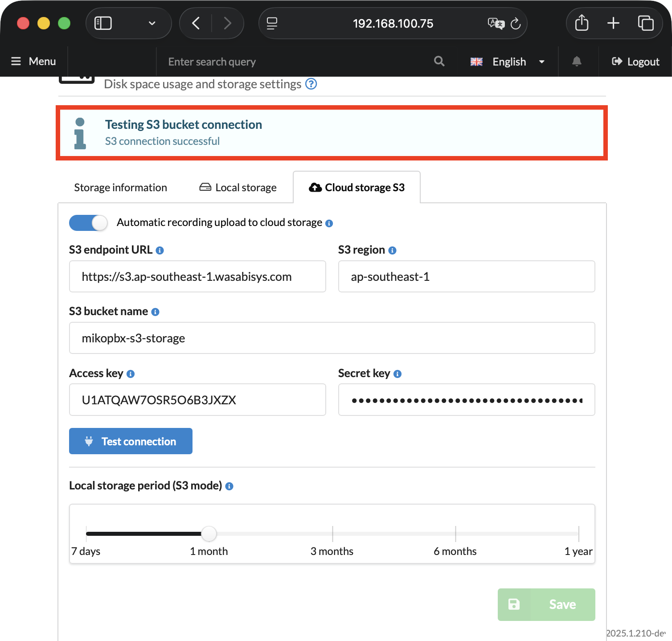Expand Safari sidebar options chevron
Viewport: 672px width, 641px height.
click(152, 24)
